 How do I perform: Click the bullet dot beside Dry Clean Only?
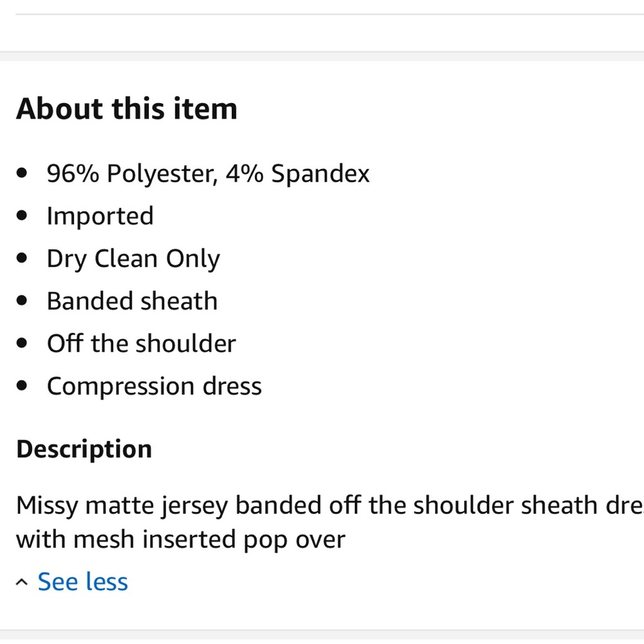tap(23, 259)
